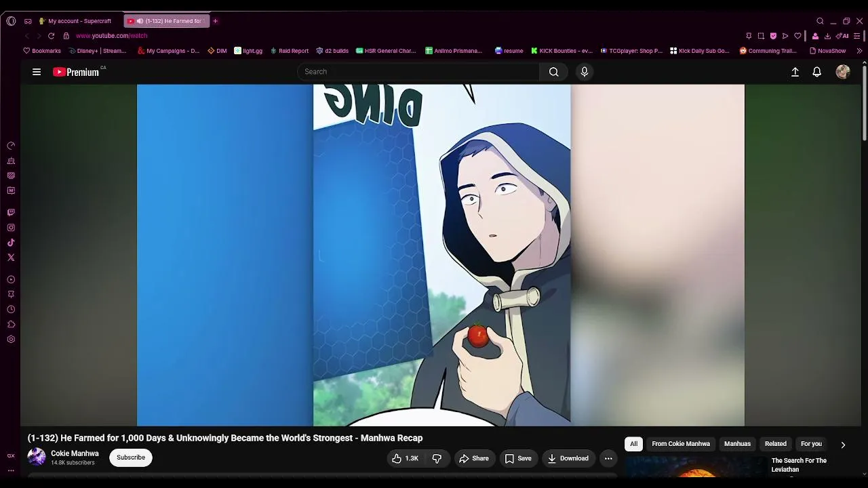Open Cokie Manhwa channel name
Viewport: 868px width, 488px height.
[x=75, y=453]
